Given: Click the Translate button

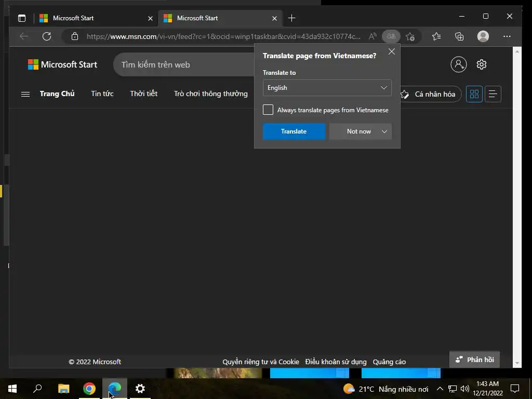Looking at the screenshot, I should click(294, 131).
